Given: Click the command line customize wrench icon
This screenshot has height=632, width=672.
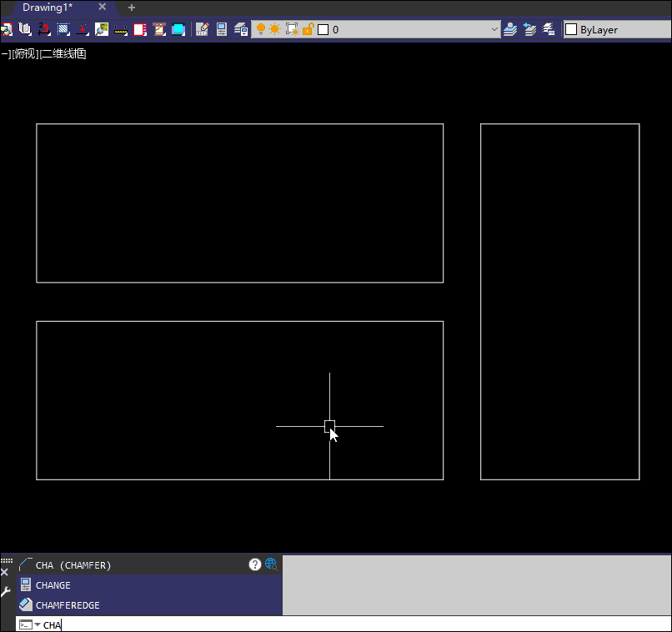Looking at the screenshot, I should click(x=6, y=592).
